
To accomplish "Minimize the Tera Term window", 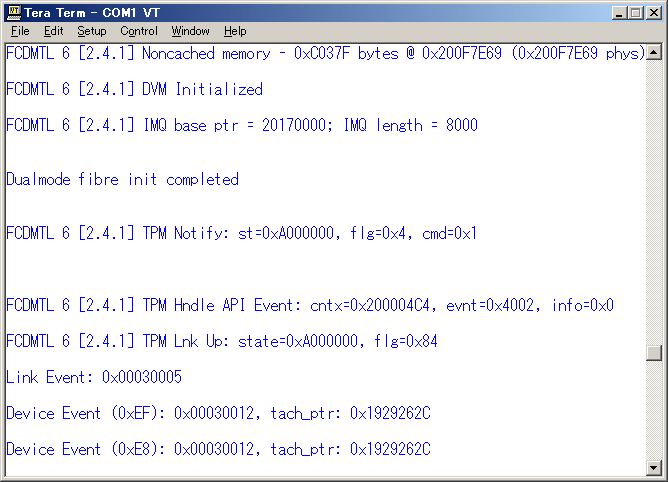I will click(x=617, y=12).
